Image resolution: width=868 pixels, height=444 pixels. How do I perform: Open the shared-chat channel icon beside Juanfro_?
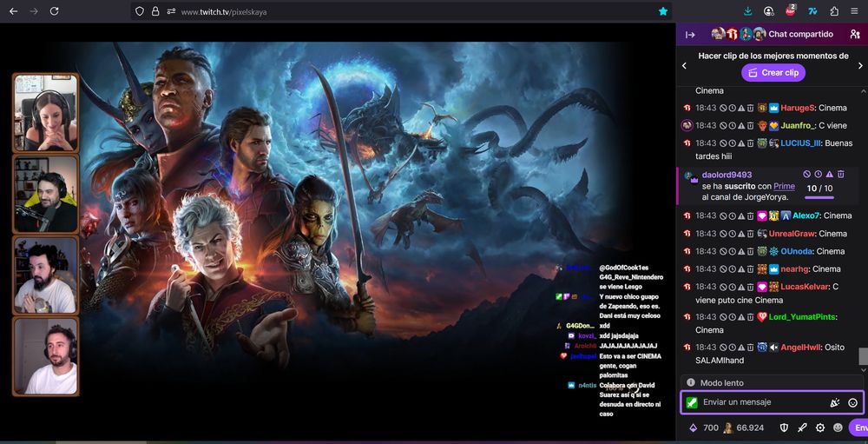pos(687,126)
